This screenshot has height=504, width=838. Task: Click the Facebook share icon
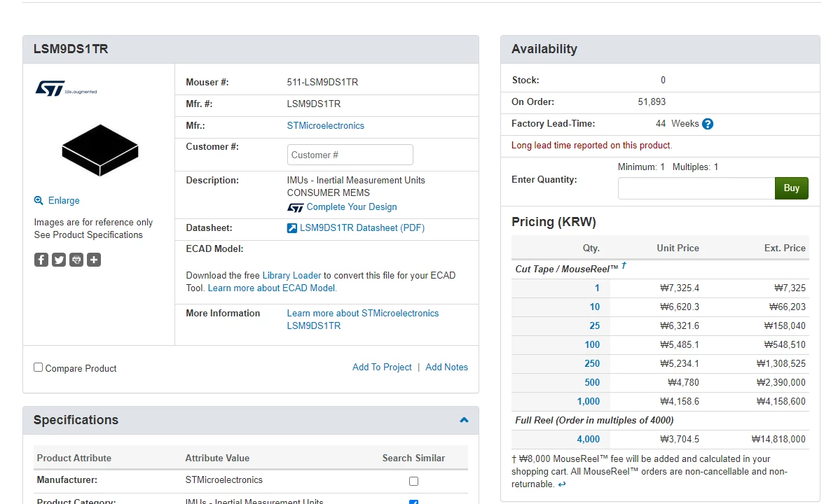point(41,260)
